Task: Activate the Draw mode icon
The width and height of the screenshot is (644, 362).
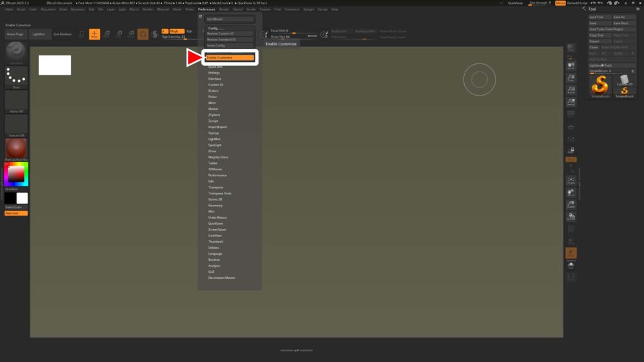Action: (x=94, y=34)
